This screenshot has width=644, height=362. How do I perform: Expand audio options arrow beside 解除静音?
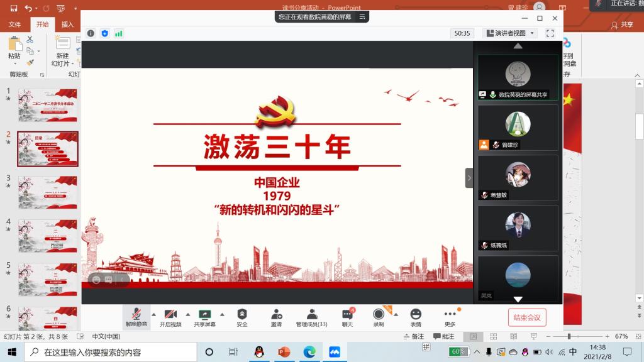coord(153,314)
